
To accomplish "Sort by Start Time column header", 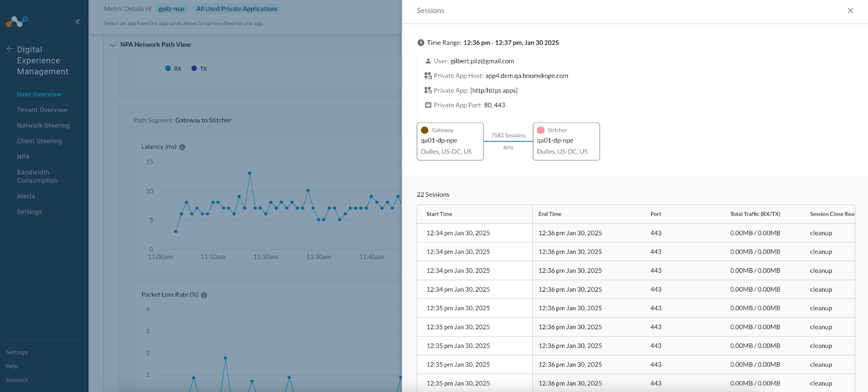I will [x=439, y=214].
